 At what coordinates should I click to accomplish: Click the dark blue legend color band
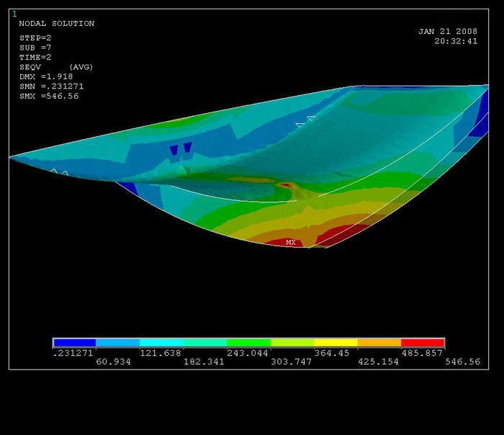[75, 343]
